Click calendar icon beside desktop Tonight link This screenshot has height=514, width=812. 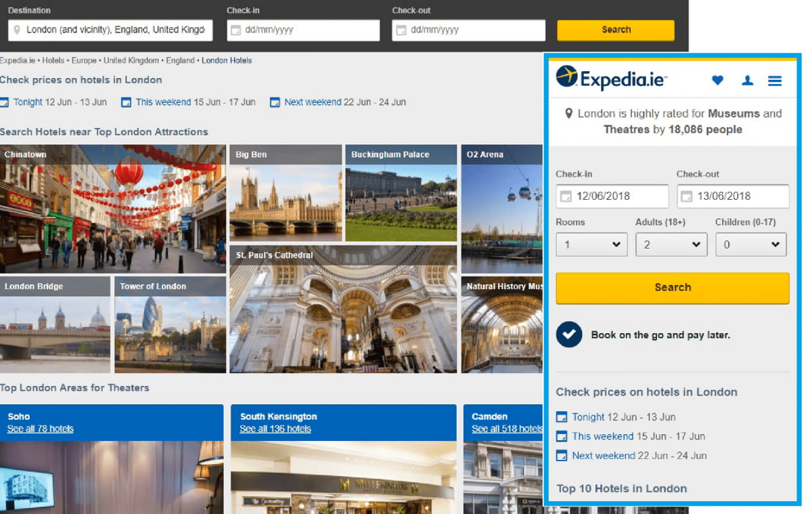4,102
